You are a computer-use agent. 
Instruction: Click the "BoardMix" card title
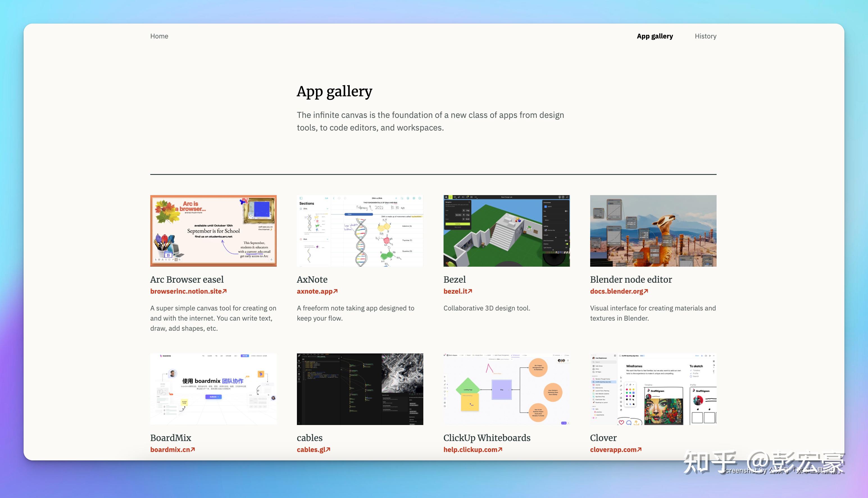pos(171,438)
